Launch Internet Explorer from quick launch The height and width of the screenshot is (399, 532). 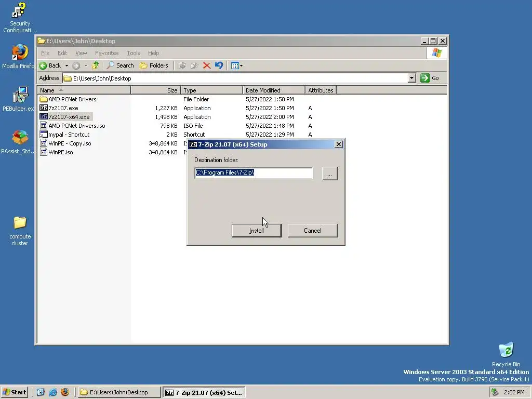(53, 392)
